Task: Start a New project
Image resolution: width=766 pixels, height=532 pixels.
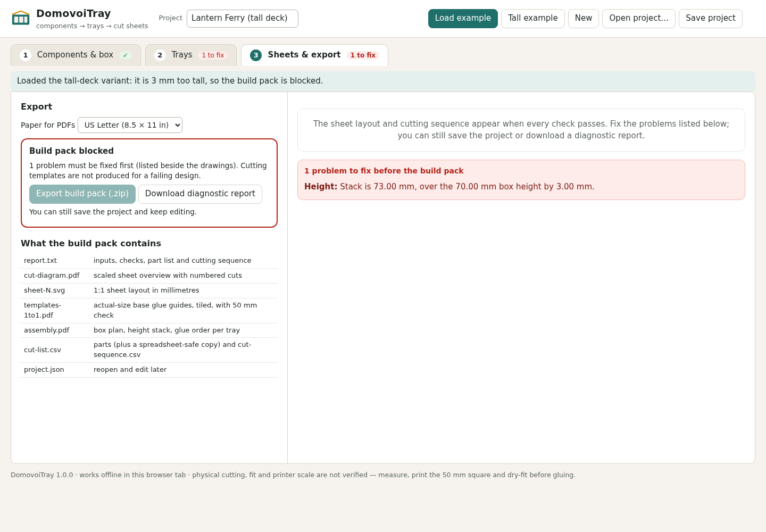Action: 584,19
